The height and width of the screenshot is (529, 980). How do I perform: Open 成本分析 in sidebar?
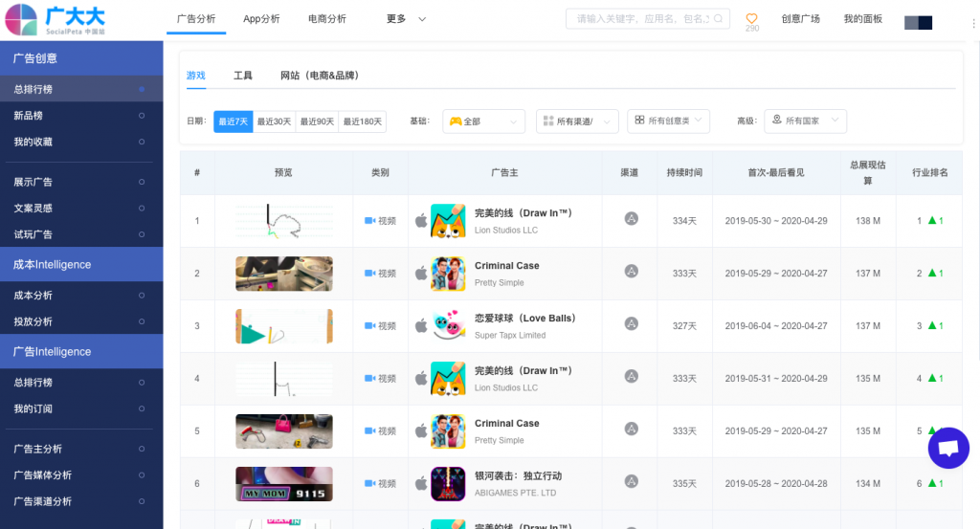point(81,296)
